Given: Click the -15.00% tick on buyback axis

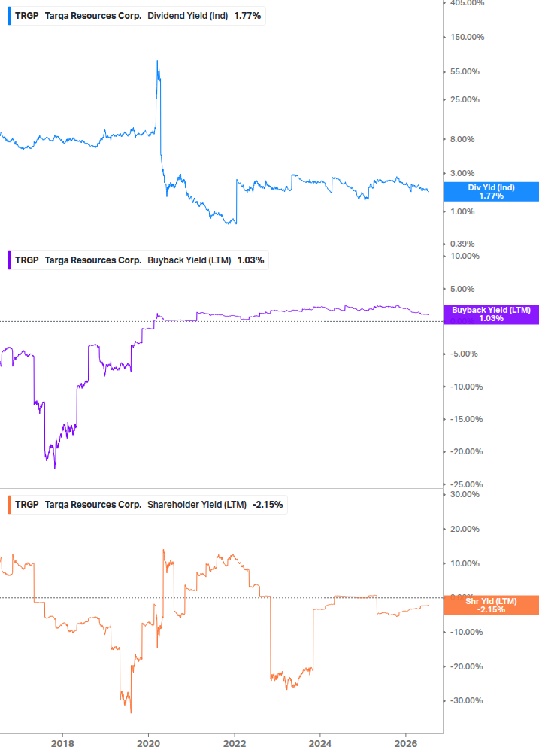Looking at the screenshot, I should [x=466, y=420].
